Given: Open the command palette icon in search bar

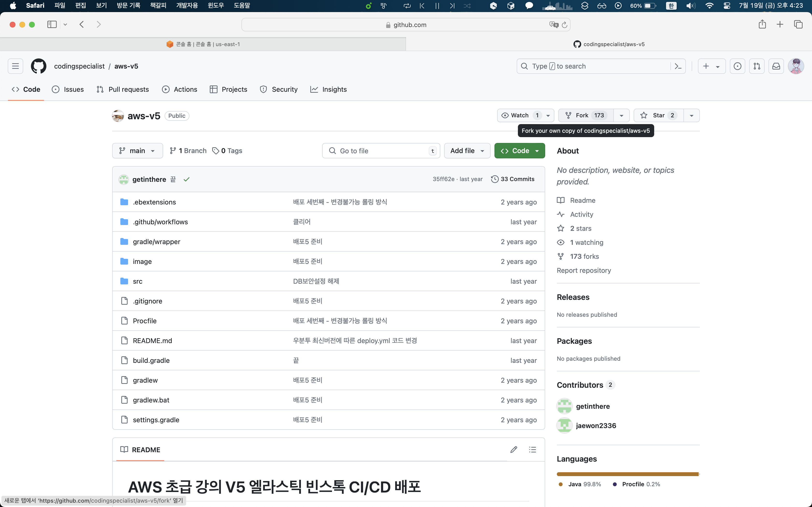Looking at the screenshot, I should click(x=678, y=66).
